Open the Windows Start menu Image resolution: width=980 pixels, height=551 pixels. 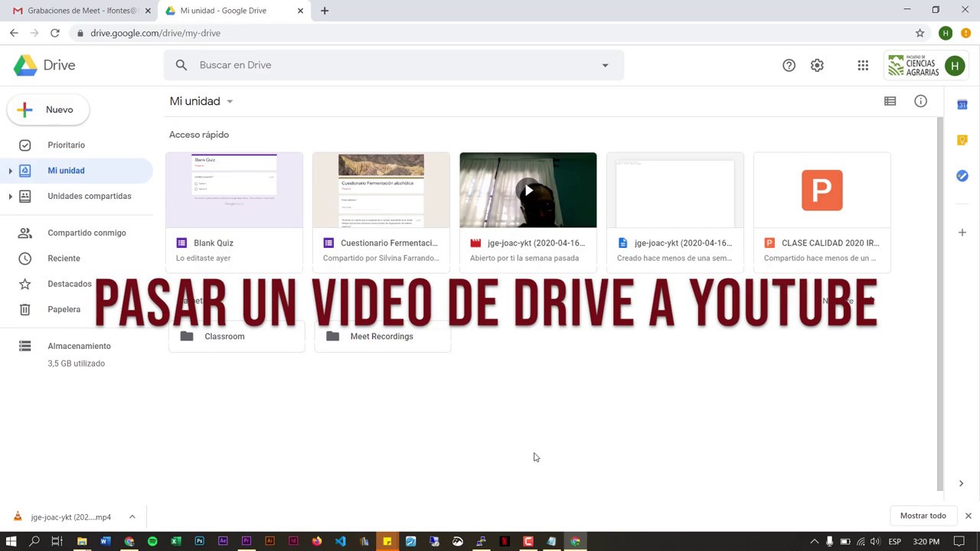[x=11, y=541]
